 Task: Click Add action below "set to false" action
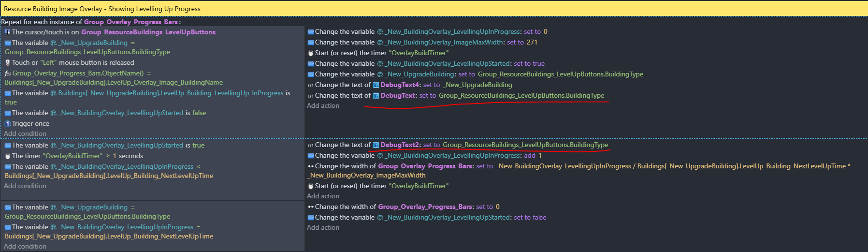323,227
